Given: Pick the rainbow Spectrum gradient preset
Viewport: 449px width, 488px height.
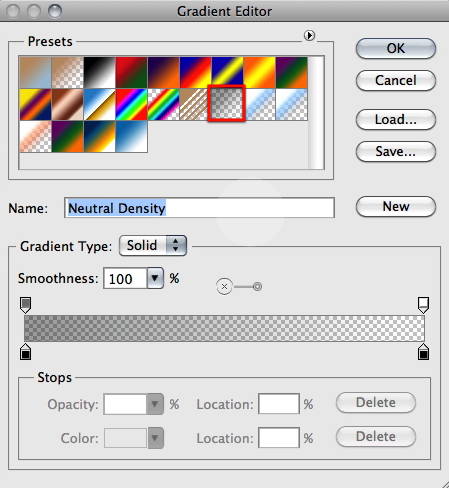Looking at the screenshot, I should pyautogui.click(x=131, y=104).
